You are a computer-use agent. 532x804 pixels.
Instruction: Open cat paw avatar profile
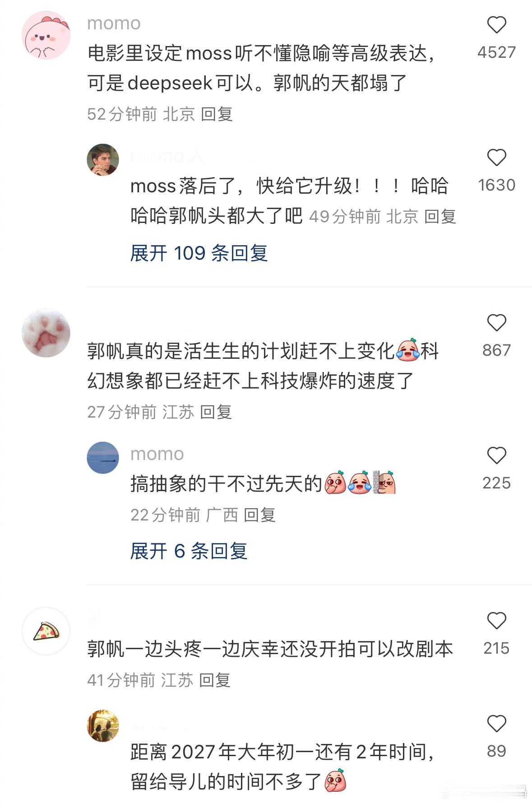[x=46, y=333]
